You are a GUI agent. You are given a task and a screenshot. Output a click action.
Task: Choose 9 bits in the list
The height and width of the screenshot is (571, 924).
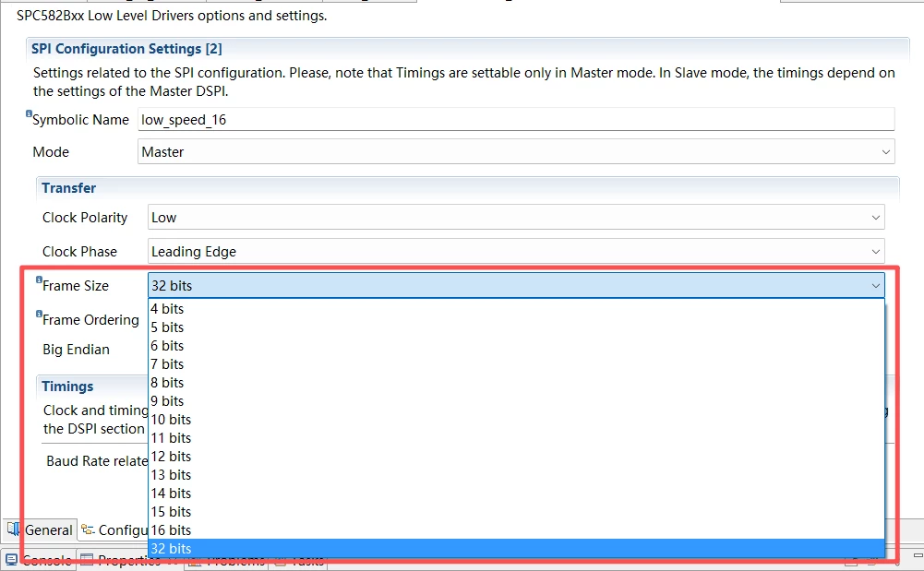[x=516, y=401]
